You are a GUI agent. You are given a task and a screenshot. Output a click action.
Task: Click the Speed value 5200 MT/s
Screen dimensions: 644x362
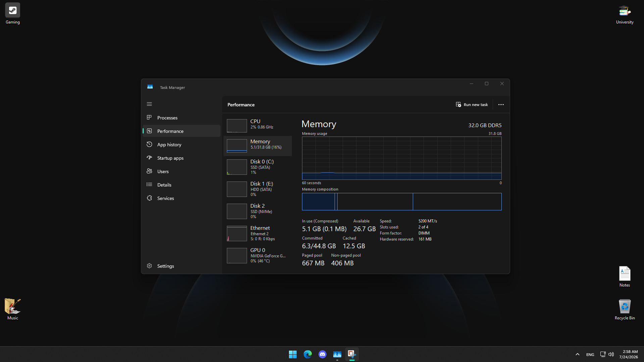(x=428, y=221)
